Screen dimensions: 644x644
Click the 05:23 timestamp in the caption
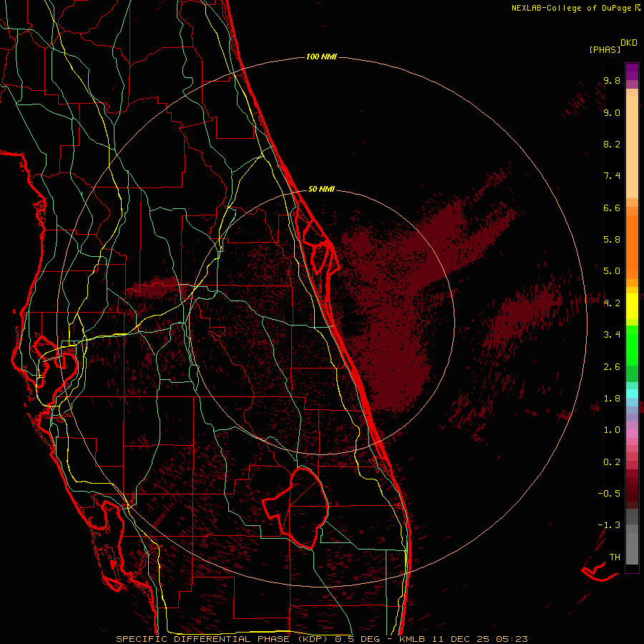click(x=512, y=639)
